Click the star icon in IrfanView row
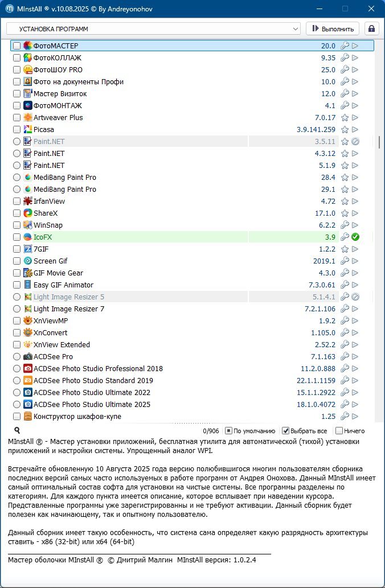The width and height of the screenshot is (385, 588). [x=345, y=202]
